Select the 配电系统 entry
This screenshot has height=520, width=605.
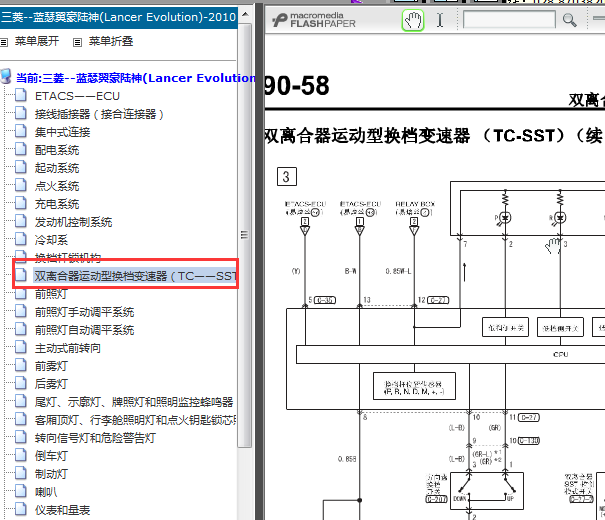coord(57,150)
